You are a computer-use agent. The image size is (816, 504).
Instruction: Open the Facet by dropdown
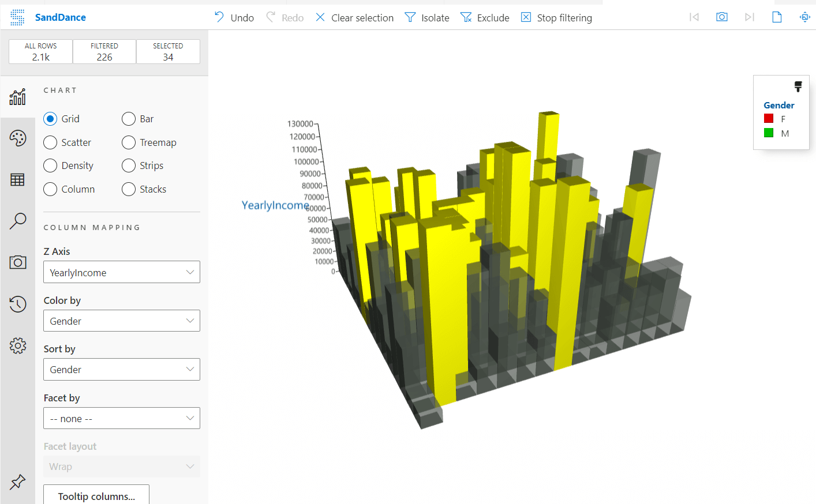click(x=121, y=418)
